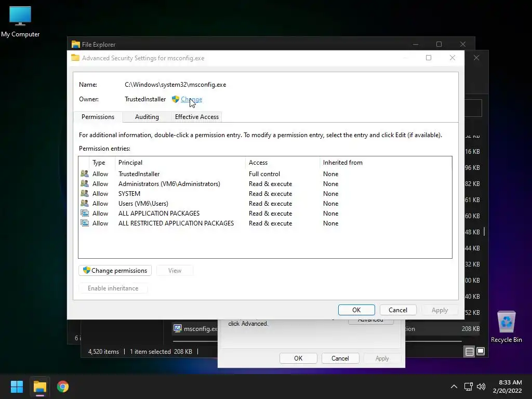Select the SYSTEM permission entry
Image resolution: width=532 pixels, height=399 pixels.
pos(265,193)
